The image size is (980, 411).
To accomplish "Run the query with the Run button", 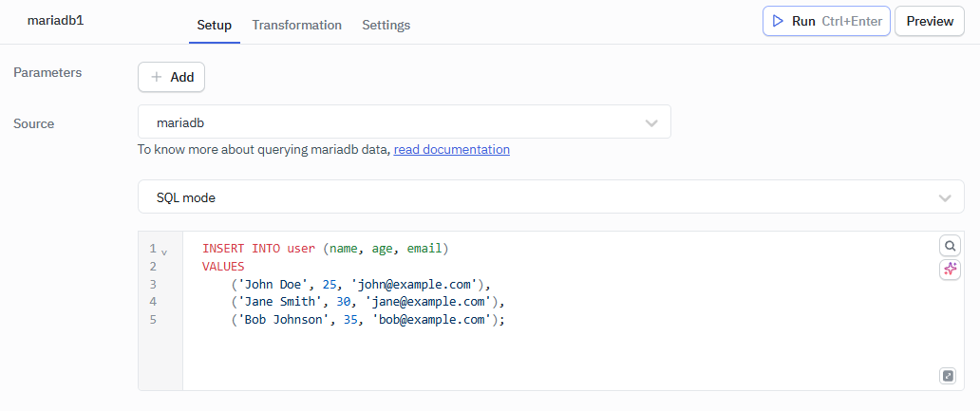I will click(825, 21).
